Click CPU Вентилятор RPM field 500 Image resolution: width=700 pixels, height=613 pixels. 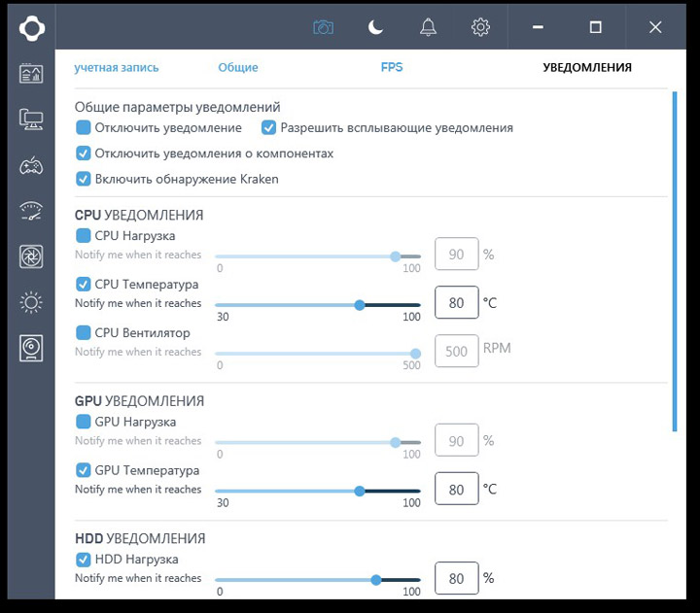(x=457, y=351)
